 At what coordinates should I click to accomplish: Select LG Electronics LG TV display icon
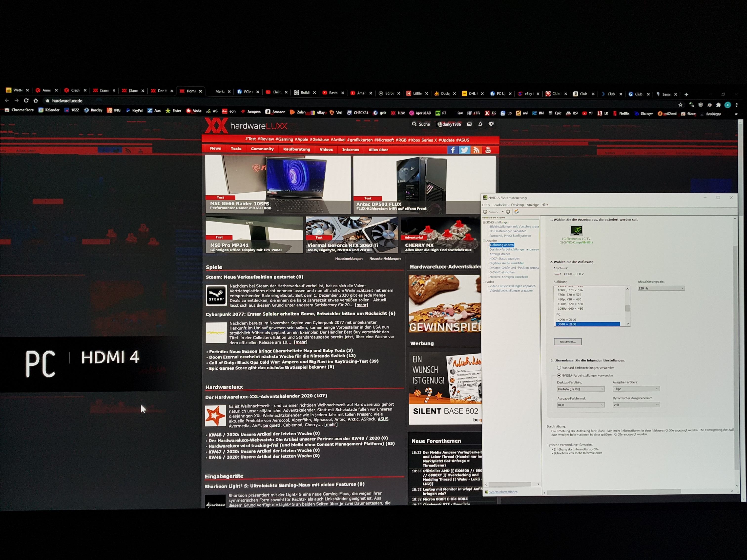click(x=576, y=231)
